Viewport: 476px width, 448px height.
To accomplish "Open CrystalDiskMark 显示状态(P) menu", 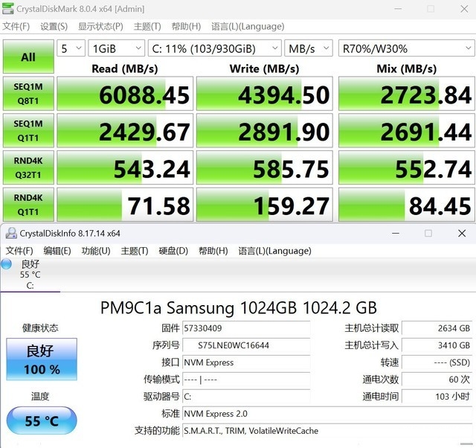I will click(x=100, y=27).
